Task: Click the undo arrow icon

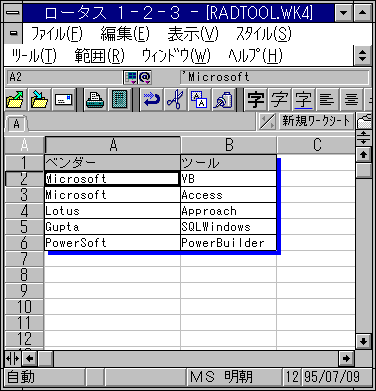Action: click(x=152, y=100)
